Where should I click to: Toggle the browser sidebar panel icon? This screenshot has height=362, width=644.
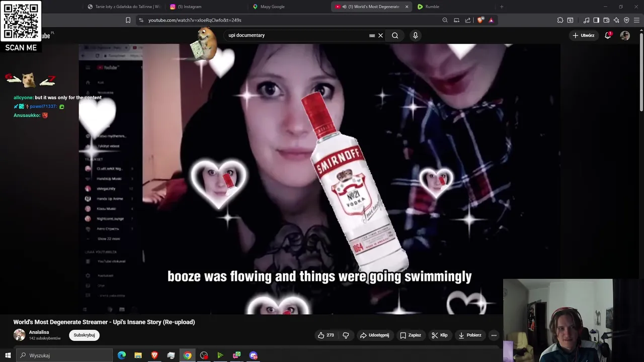596,20
